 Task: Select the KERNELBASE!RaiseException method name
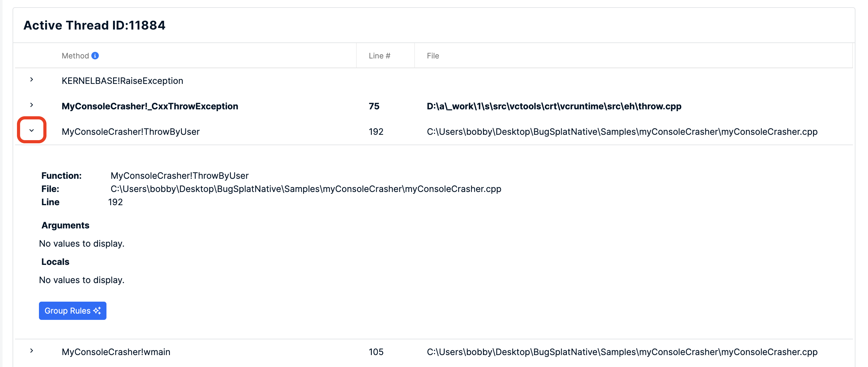coord(122,81)
